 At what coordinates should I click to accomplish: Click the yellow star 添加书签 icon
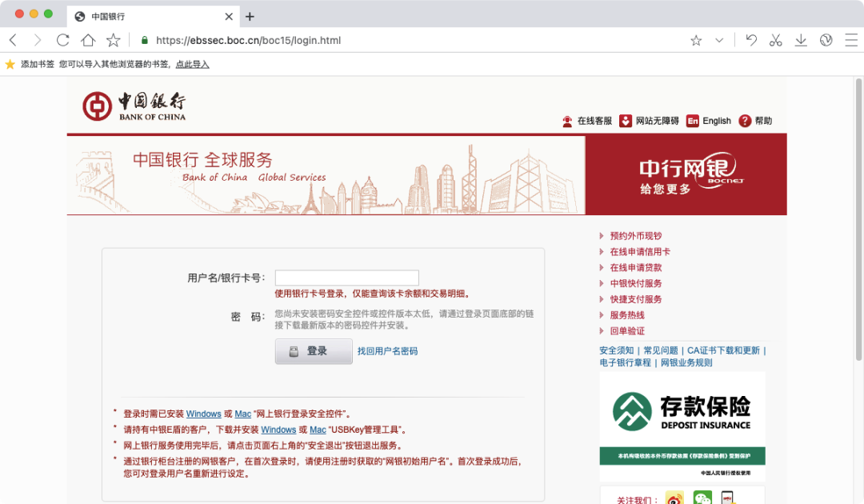[10, 65]
